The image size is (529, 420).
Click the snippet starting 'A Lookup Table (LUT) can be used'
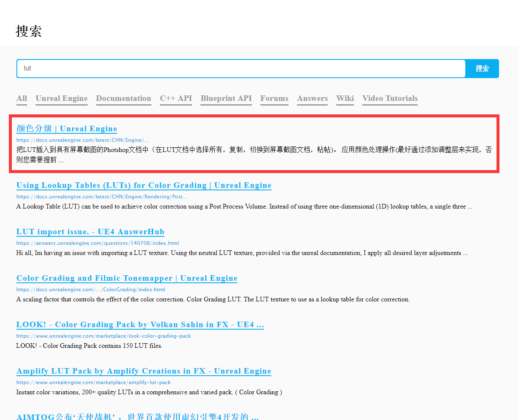coord(244,206)
